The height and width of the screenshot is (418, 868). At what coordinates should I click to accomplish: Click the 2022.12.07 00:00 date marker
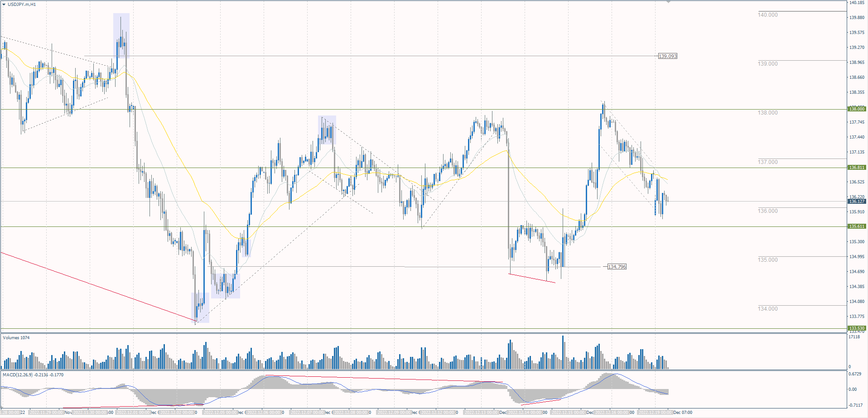(x=308, y=413)
